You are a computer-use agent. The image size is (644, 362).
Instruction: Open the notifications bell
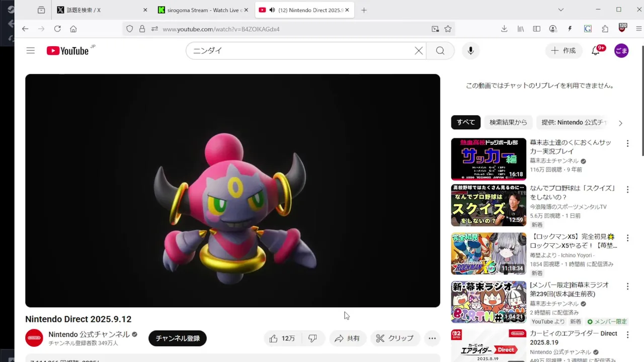click(x=596, y=50)
